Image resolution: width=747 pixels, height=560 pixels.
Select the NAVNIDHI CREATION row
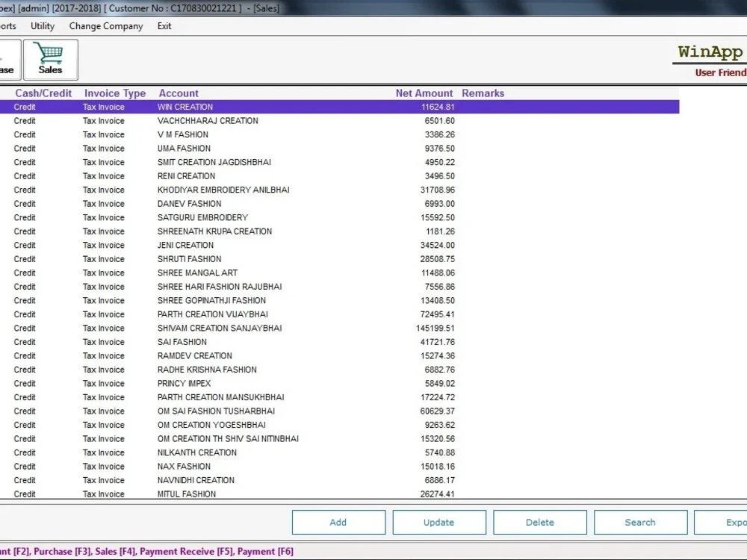[339, 480]
